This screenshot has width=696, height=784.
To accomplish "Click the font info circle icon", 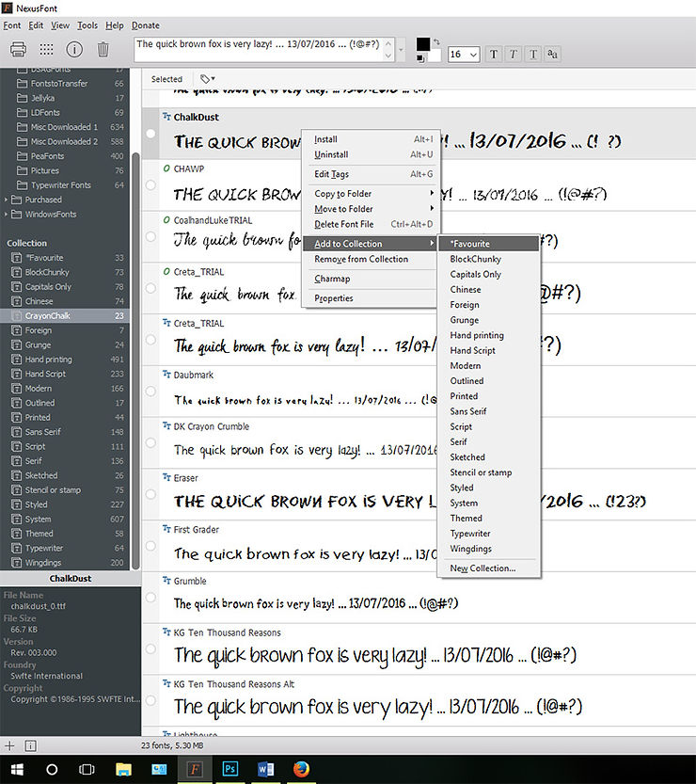I will [x=74, y=49].
